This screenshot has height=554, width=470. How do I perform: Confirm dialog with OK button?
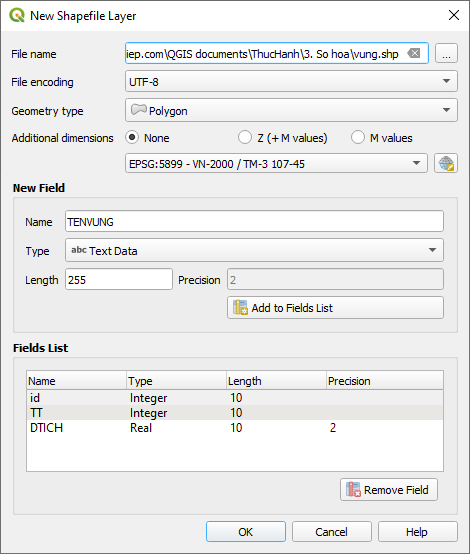[246, 531]
